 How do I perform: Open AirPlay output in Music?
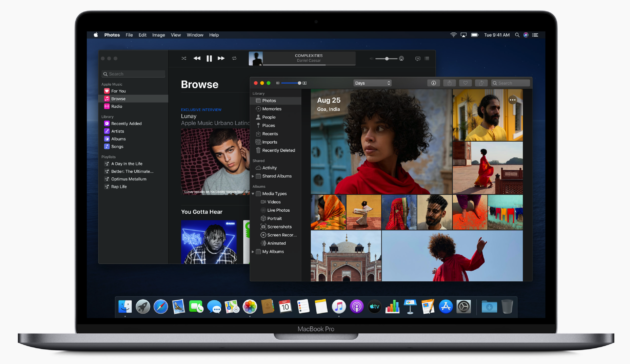click(x=401, y=59)
